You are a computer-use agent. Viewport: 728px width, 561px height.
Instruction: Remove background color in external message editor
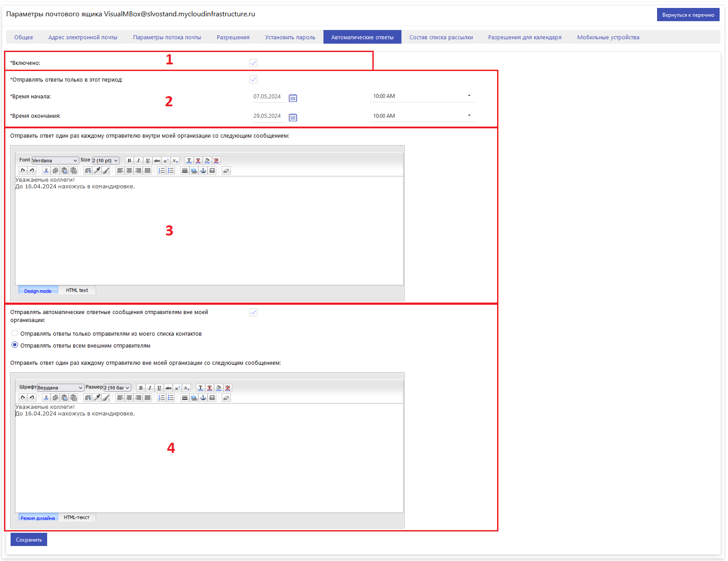tap(227, 388)
